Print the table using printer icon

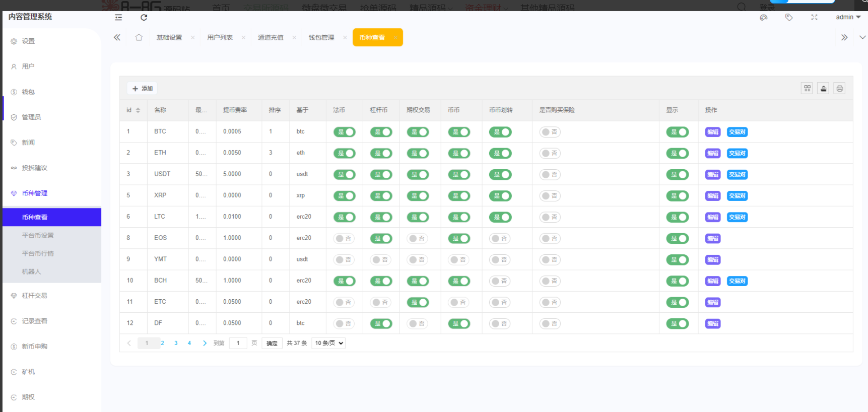coord(839,89)
